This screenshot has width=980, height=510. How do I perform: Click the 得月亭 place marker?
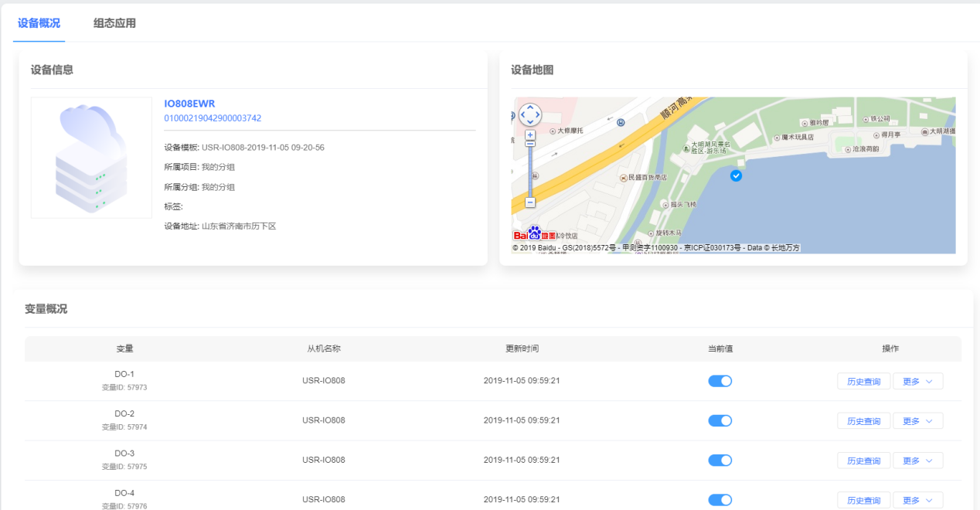click(x=876, y=134)
